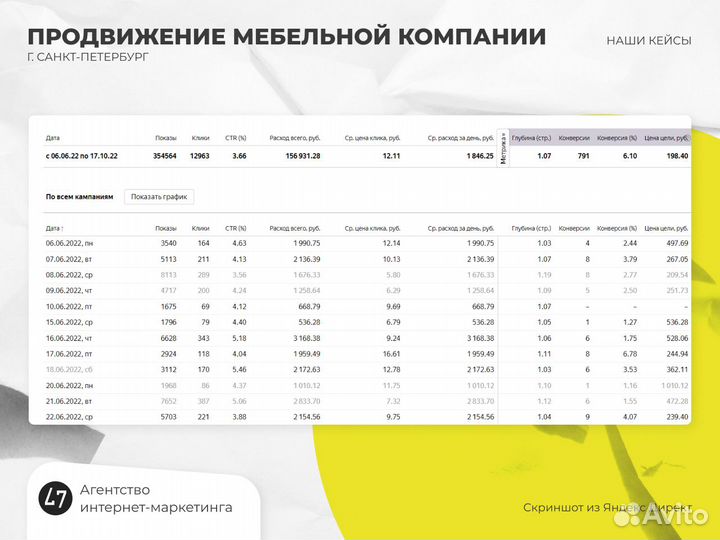Click average click price '12.11'
Viewport: 720px width, 540px height.
click(x=391, y=156)
